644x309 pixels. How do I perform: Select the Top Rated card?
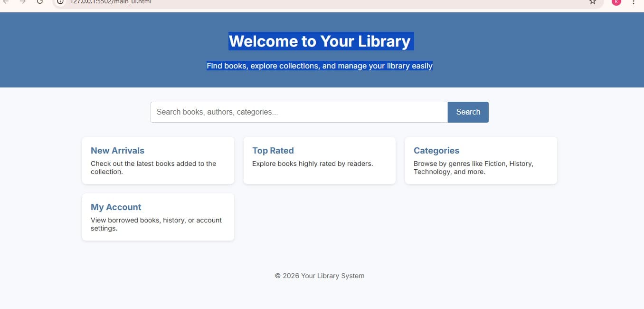tap(273, 150)
